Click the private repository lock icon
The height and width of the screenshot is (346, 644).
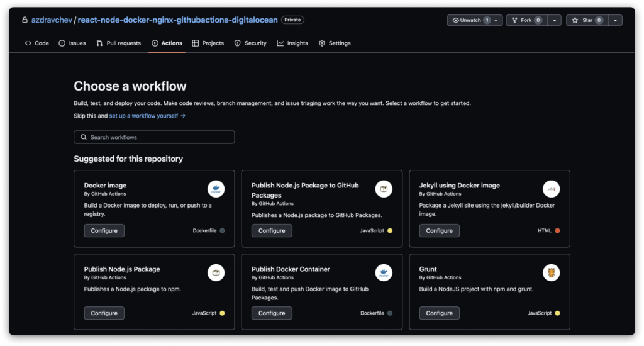click(25, 20)
